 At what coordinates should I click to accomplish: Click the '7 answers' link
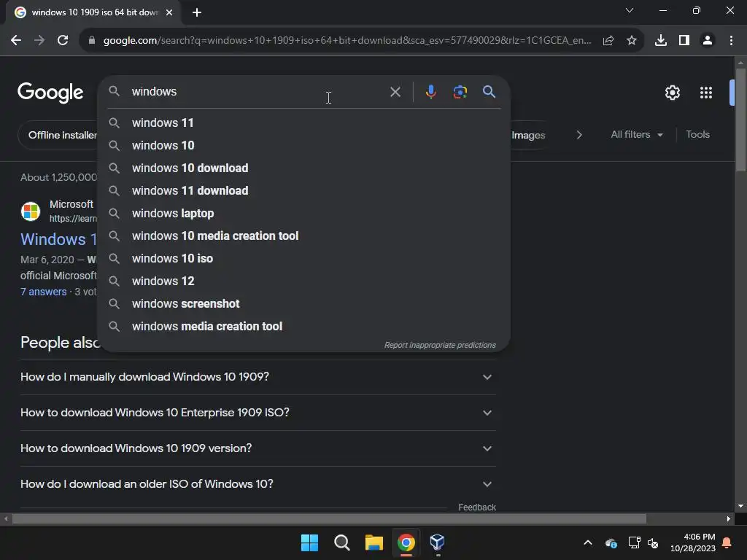tap(43, 292)
